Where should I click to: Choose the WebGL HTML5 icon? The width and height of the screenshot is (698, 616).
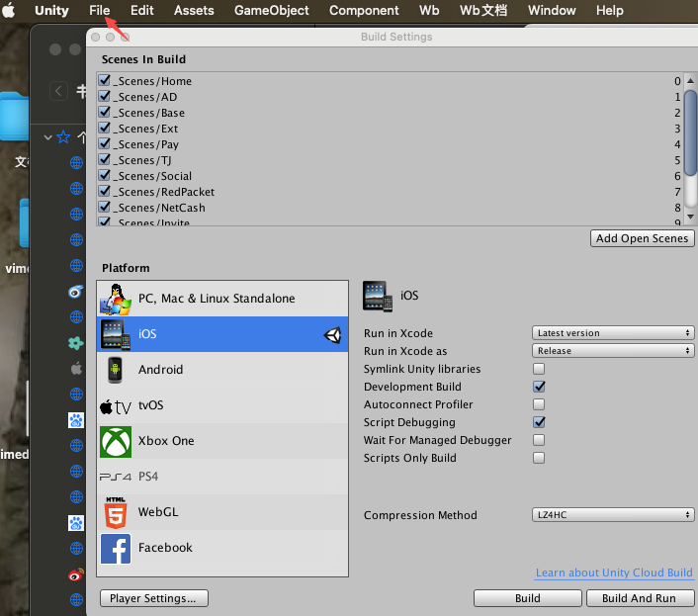(x=116, y=512)
